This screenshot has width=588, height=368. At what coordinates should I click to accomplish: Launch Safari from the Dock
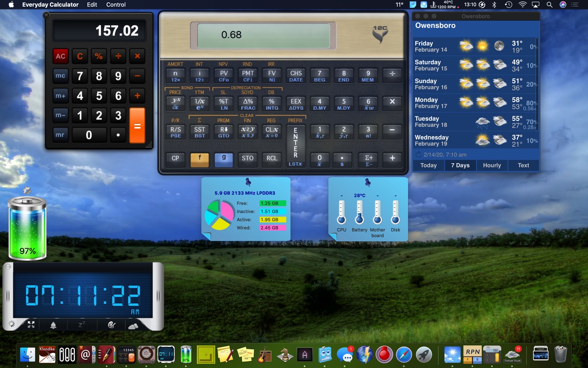coord(404,355)
